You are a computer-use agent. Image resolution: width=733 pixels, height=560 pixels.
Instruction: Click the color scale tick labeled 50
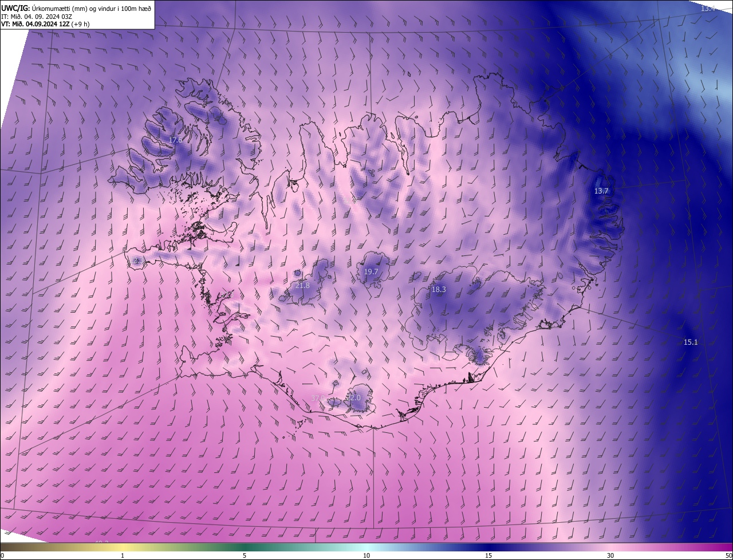coord(728,556)
